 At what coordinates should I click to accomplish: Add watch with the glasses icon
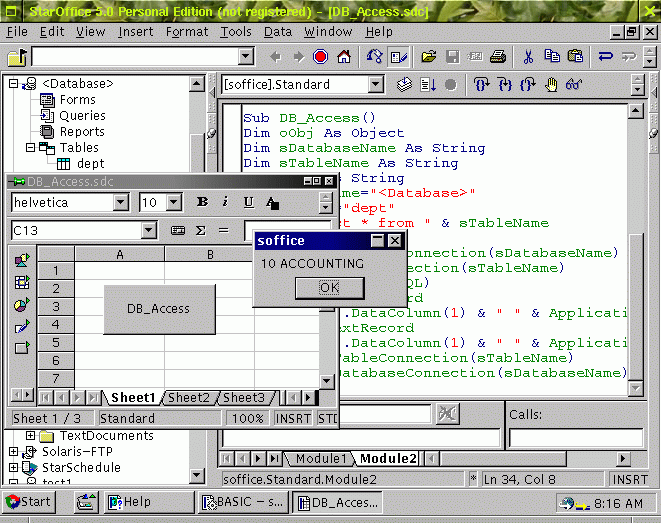coord(574,85)
